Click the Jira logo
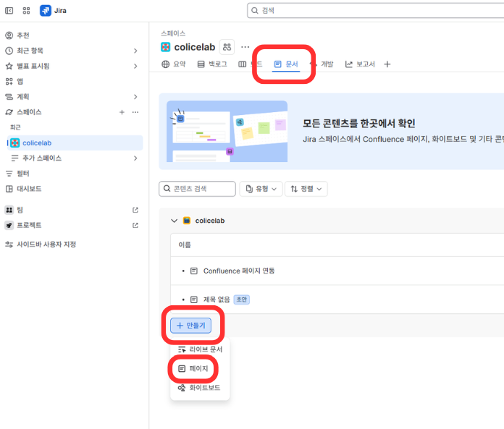504x429 pixels. pyautogui.click(x=53, y=11)
